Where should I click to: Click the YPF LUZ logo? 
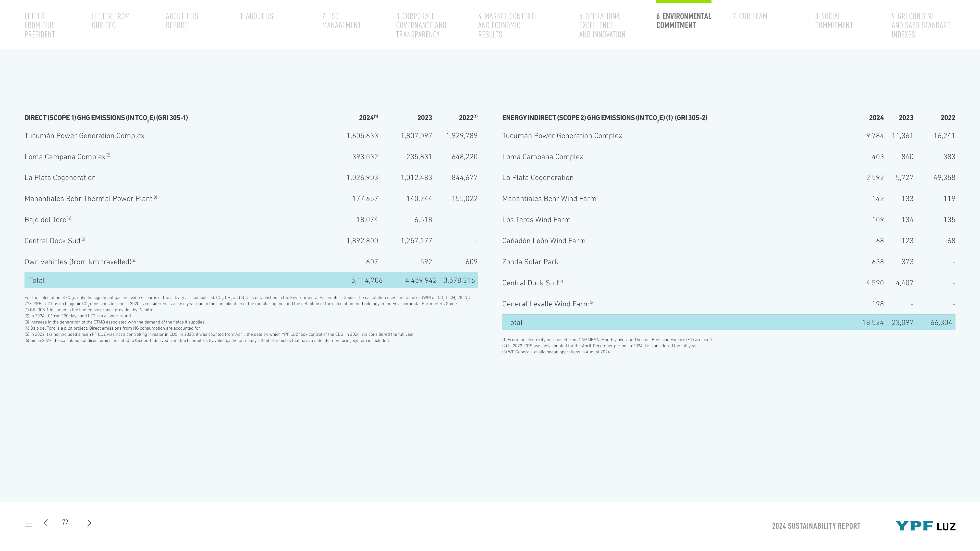click(925, 526)
